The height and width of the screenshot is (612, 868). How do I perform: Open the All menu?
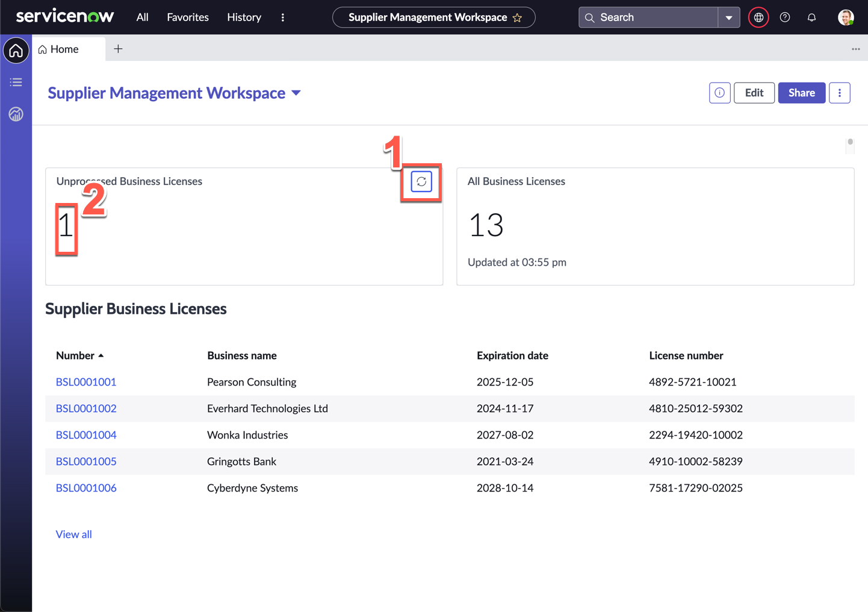(x=142, y=17)
